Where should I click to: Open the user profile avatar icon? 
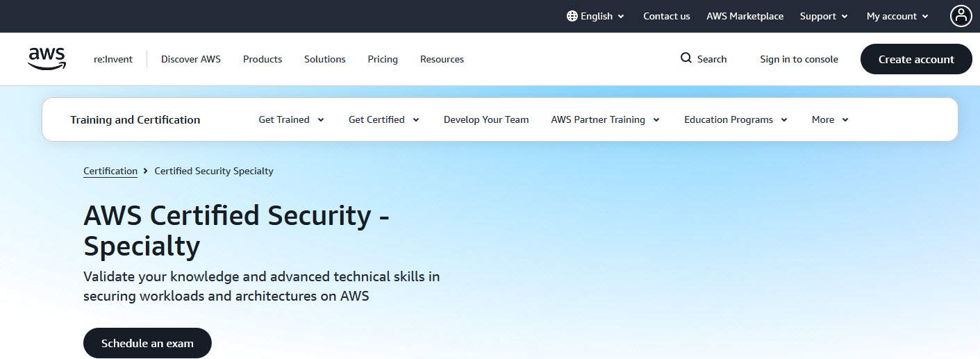pos(961,16)
